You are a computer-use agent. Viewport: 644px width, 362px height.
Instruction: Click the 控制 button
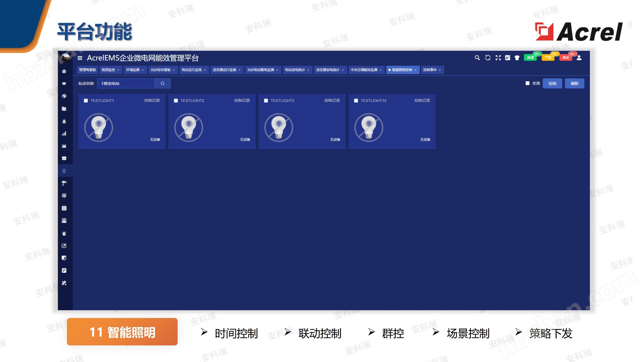point(552,83)
